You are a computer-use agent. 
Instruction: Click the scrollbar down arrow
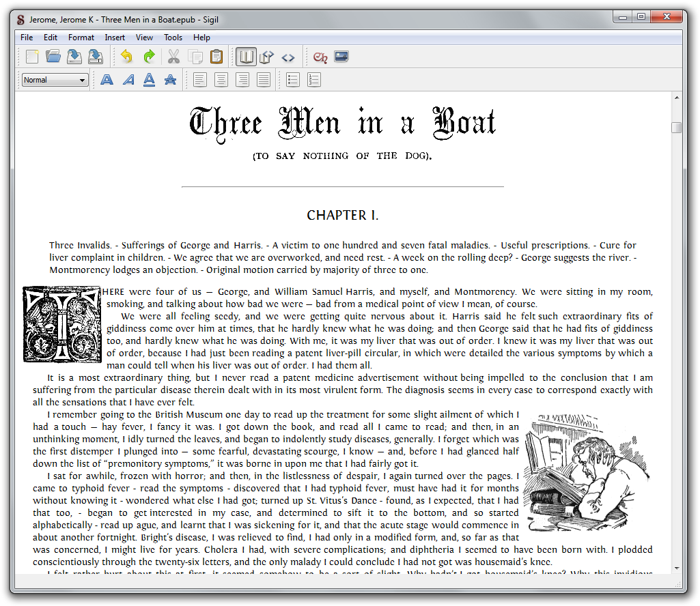click(677, 568)
